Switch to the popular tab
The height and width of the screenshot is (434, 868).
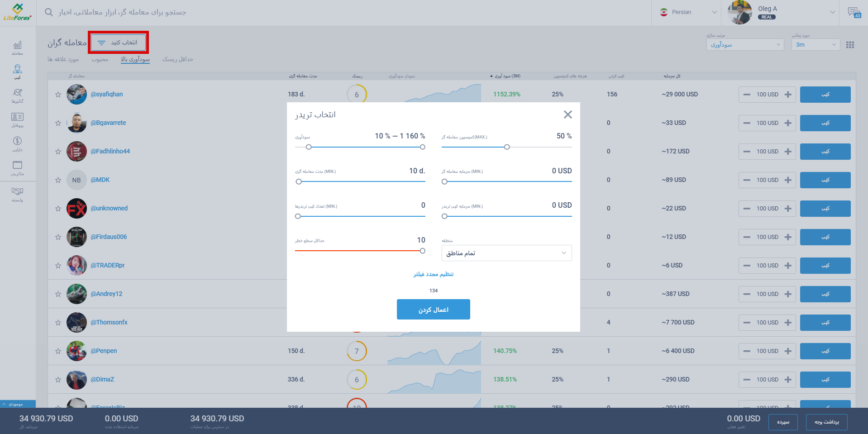pos(100,59)
